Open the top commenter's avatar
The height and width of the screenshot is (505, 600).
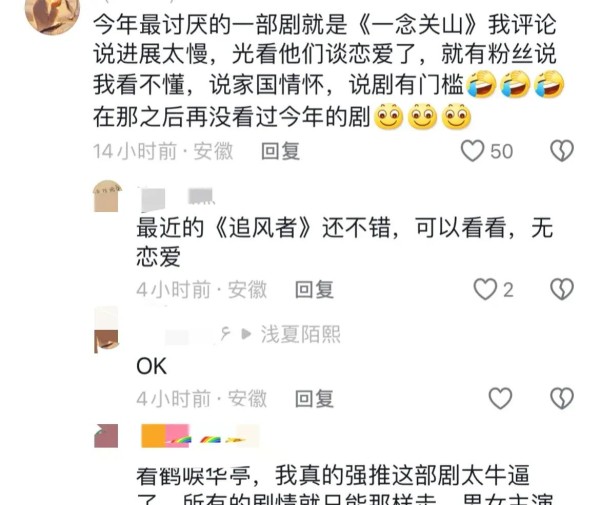[52, 15]
